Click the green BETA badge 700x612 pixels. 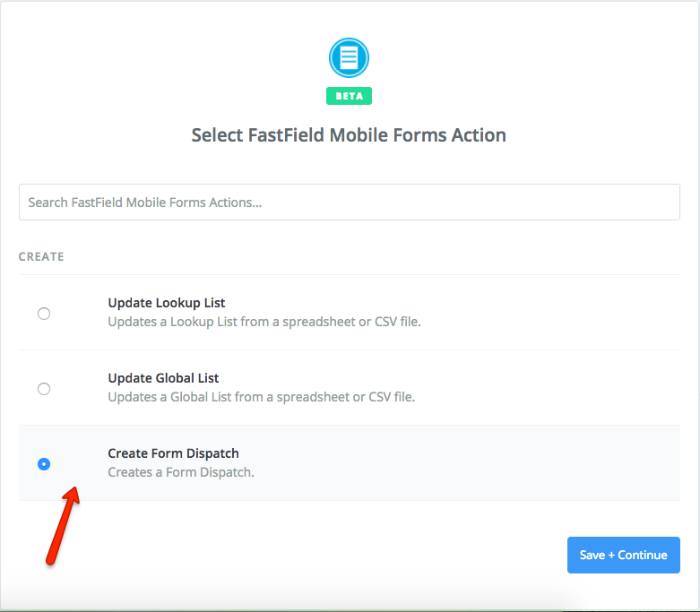349,96
